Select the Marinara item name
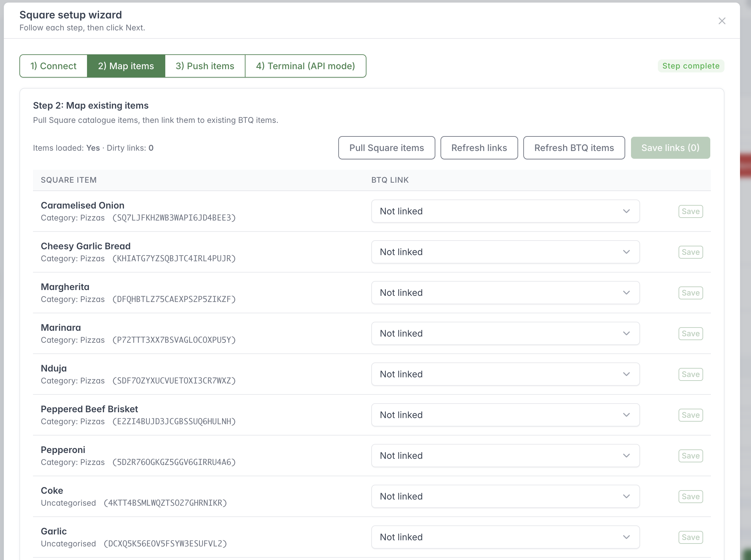 pos(61,328)
